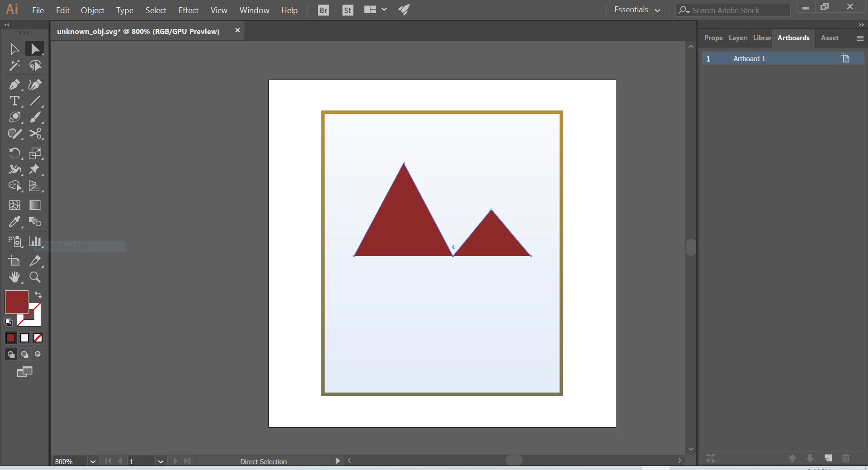Click the dark red fill color swatch
The image size is (868, 470).
16,302
